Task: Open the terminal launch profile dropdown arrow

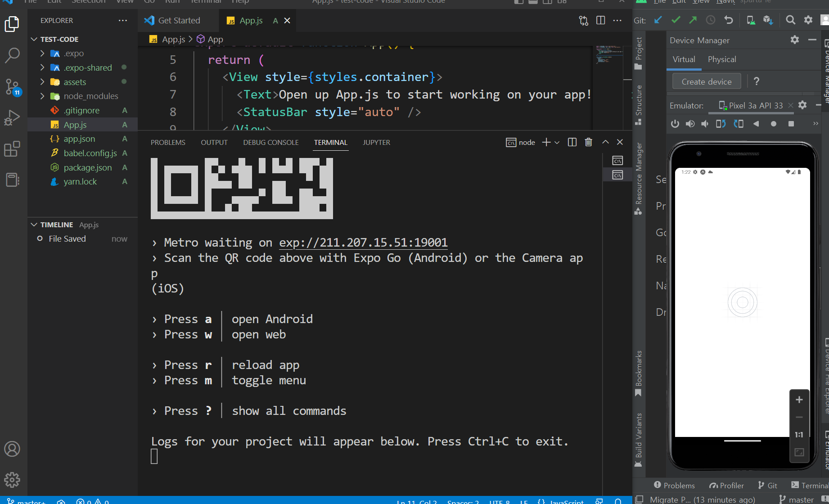Action: pos(557,142)
